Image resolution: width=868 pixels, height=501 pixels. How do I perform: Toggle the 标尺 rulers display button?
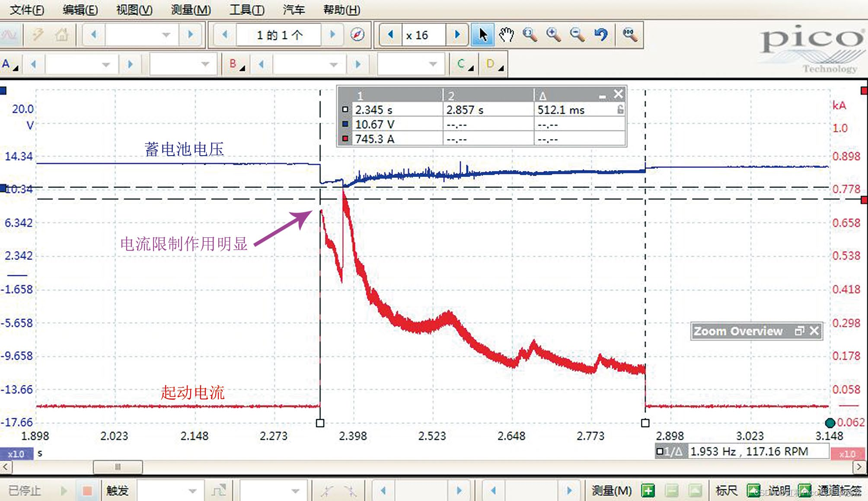pos(753,491)
